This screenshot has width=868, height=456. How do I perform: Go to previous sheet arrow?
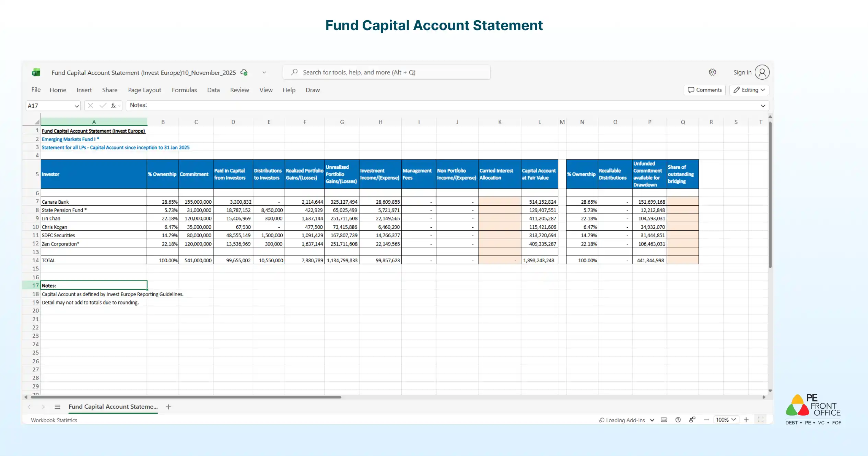tap(29, 407)
